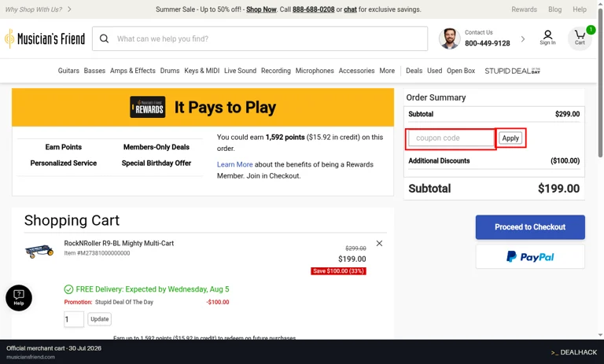604x364 pixels.
Task: Click the Additional Discounts row label
Action: click(x=439, y=161)
